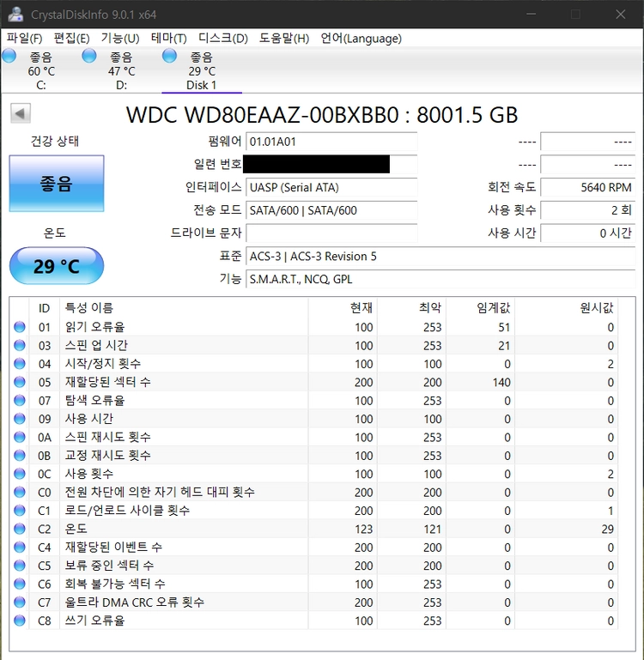Click the 전송 모드 field SATA/600 | SATA/600
Image resolution: width=644 pixels, height=660 pixels.
(x=331, y=210)
